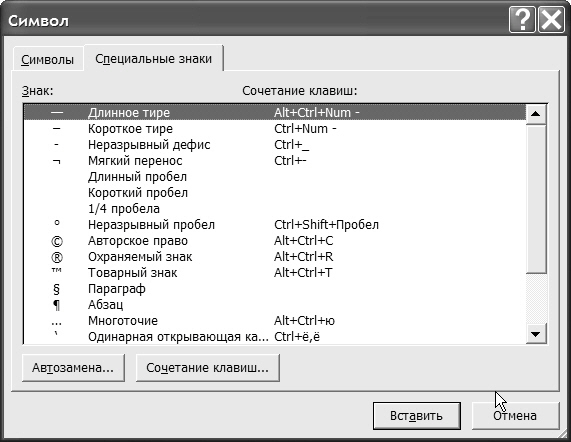
Task: Click the section § symbol
Action: pos(56,289)
